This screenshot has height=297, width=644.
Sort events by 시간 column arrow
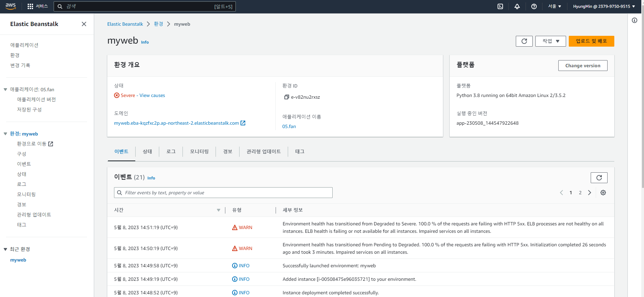point(219,210)
